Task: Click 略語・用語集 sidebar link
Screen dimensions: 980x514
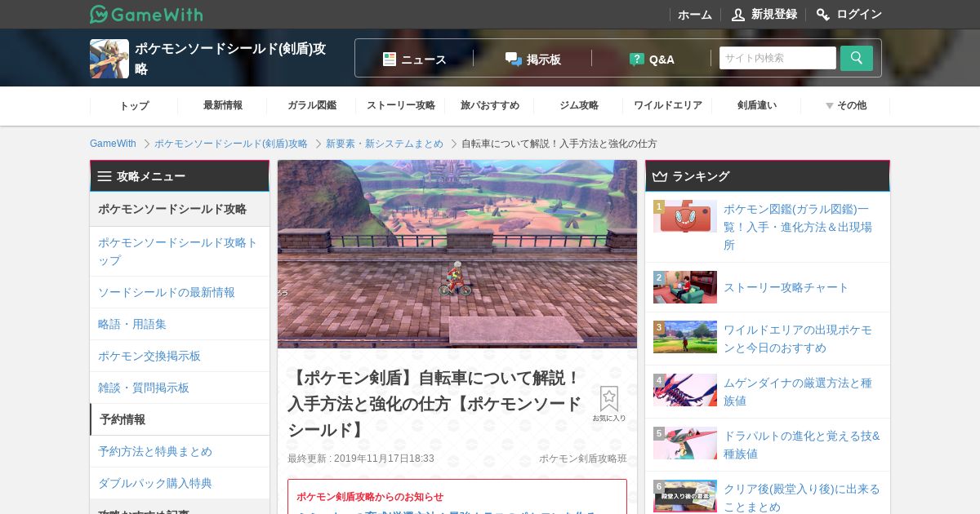Action: 180,324
